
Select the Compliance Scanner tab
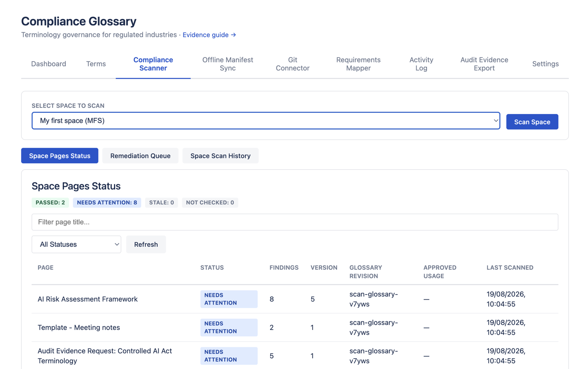153,64
